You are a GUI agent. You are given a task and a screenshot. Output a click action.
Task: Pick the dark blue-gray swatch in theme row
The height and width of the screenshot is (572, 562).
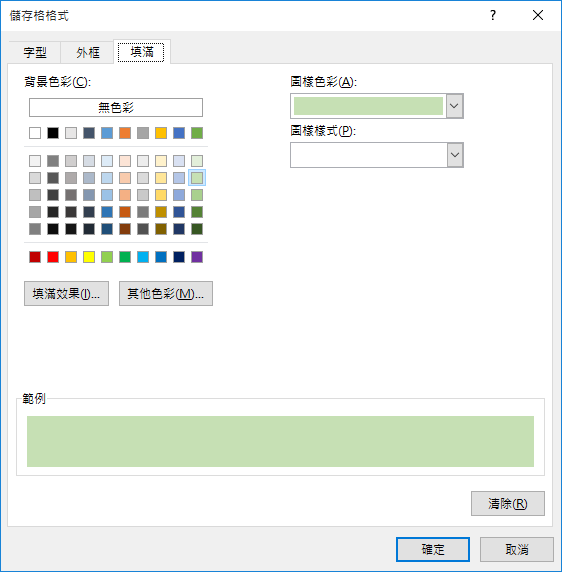point(89,133)
